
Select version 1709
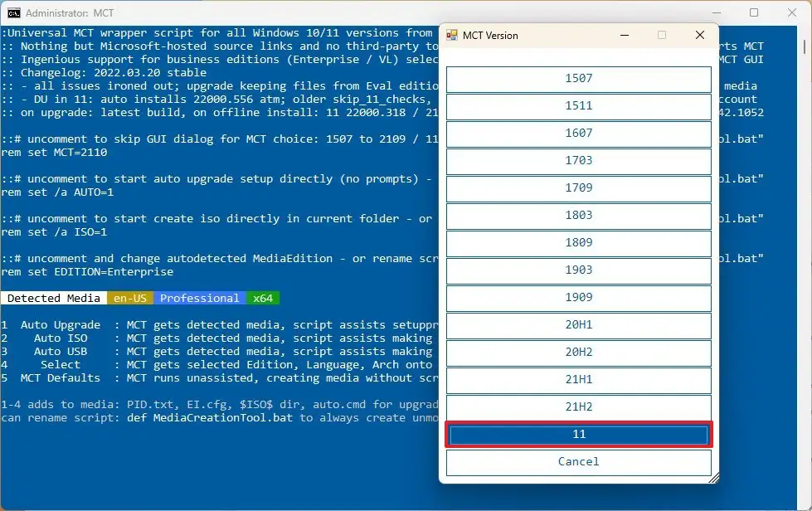578,188
